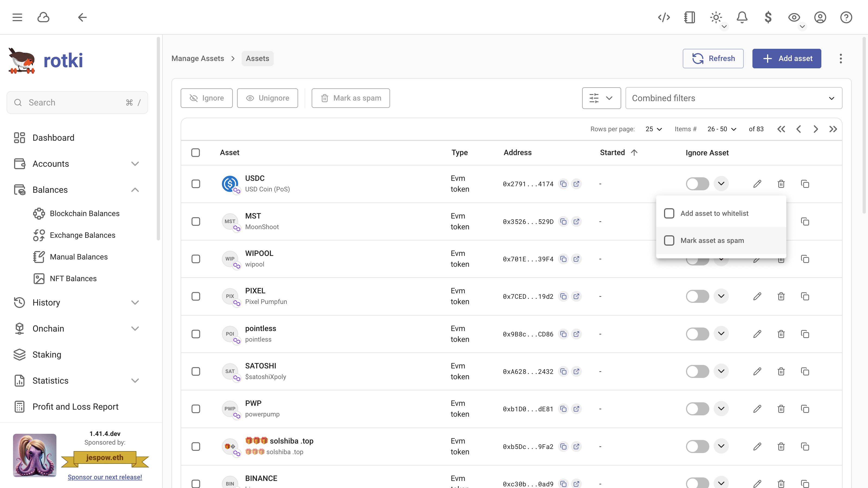Open MST address in block explorer
Image resolution: width=868 pixels, height=488 pixels.
pyautogui.click(x=576, y=221)
